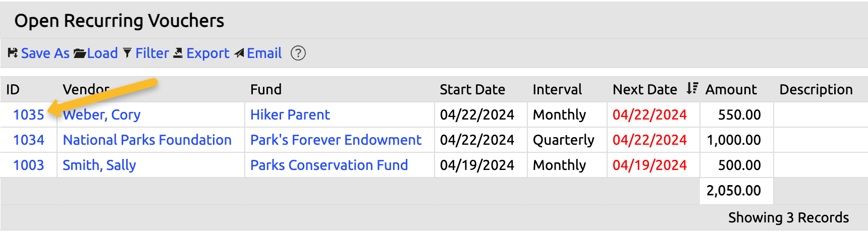Viewport: 868px width, 232px height.
Task: Open voucher ID 1035
Action: point(29,115)
